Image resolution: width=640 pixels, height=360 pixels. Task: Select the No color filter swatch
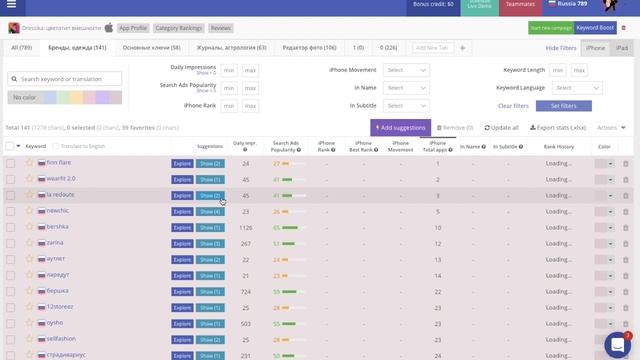(25, 98)
